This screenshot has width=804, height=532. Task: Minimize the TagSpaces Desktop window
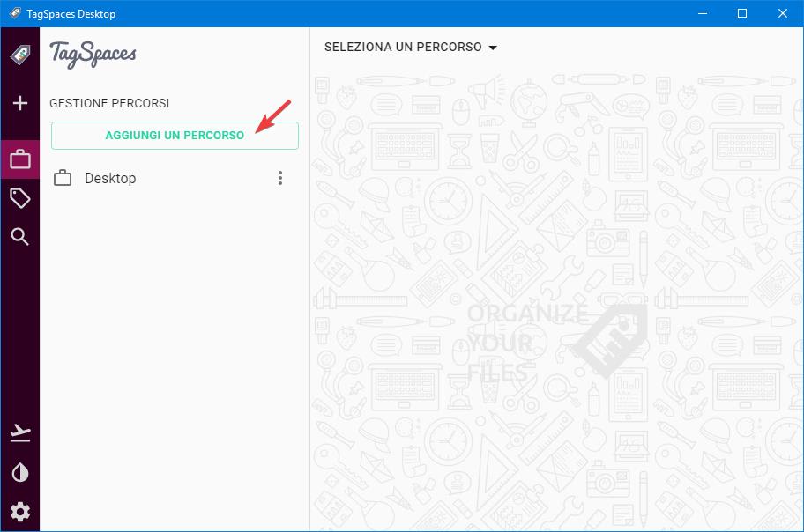click(x=703, y=13)
